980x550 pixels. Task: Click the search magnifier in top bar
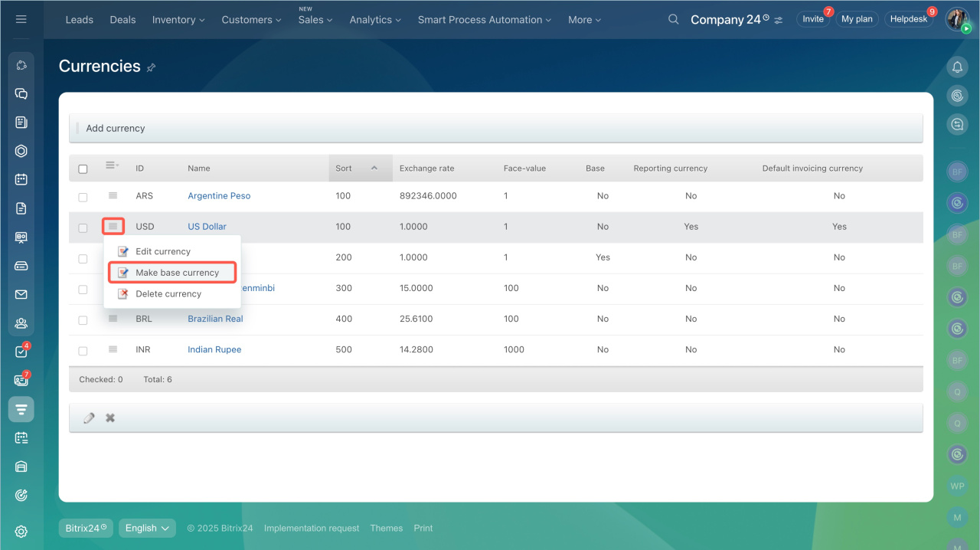pyautogui.click(x=673, y=19)
